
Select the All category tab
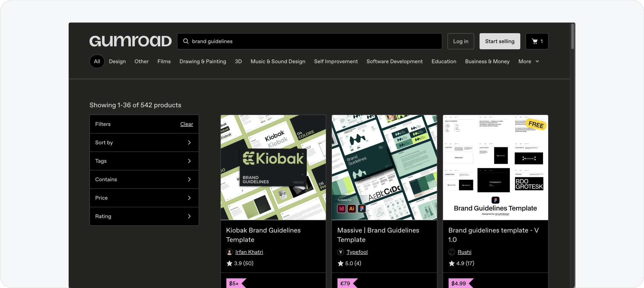(x=97, y=61)
